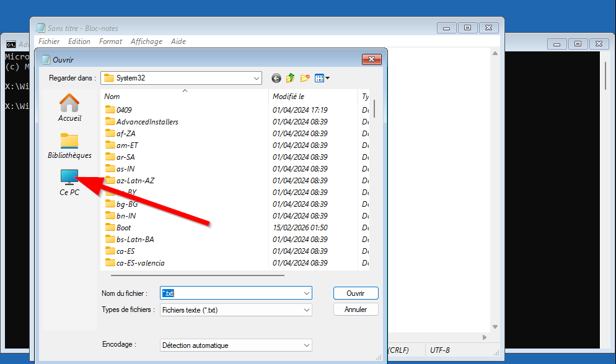The image size is (616, 364).
Task: Open the Affichage menu
Action: click(146, 41)
